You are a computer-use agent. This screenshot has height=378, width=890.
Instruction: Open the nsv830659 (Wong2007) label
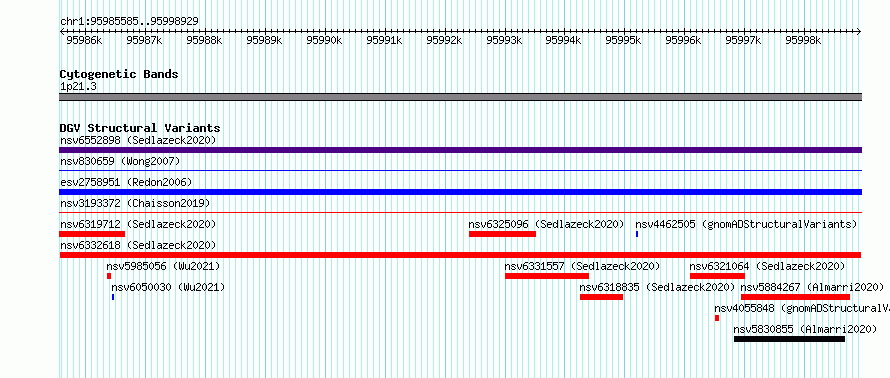pos(120,162)
